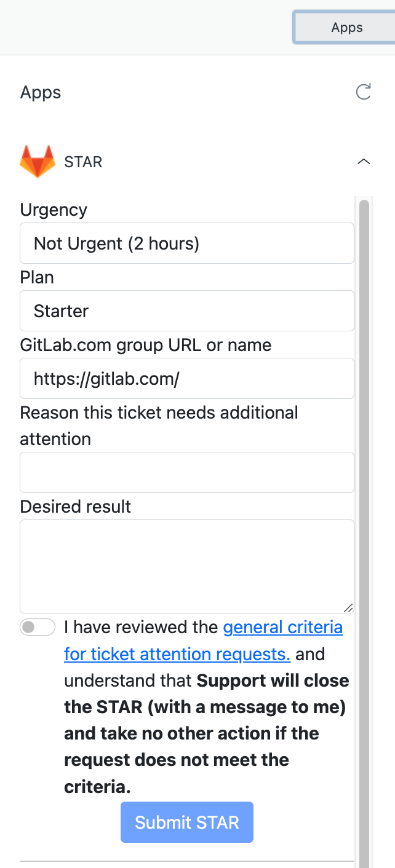Viewport: 395px width, 868px height.
Task: Click the STAR app title label
Action: click(82, 162)
